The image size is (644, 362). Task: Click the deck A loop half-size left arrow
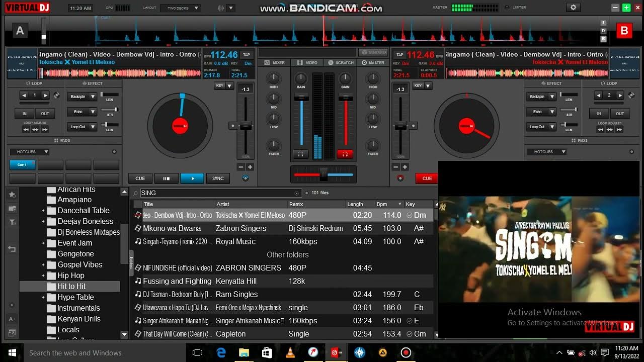[24, 95]
